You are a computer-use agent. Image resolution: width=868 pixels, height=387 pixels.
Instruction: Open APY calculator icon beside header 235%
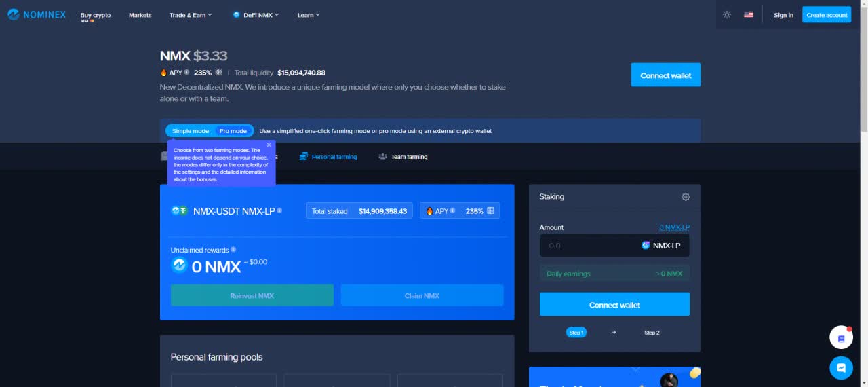218,72
